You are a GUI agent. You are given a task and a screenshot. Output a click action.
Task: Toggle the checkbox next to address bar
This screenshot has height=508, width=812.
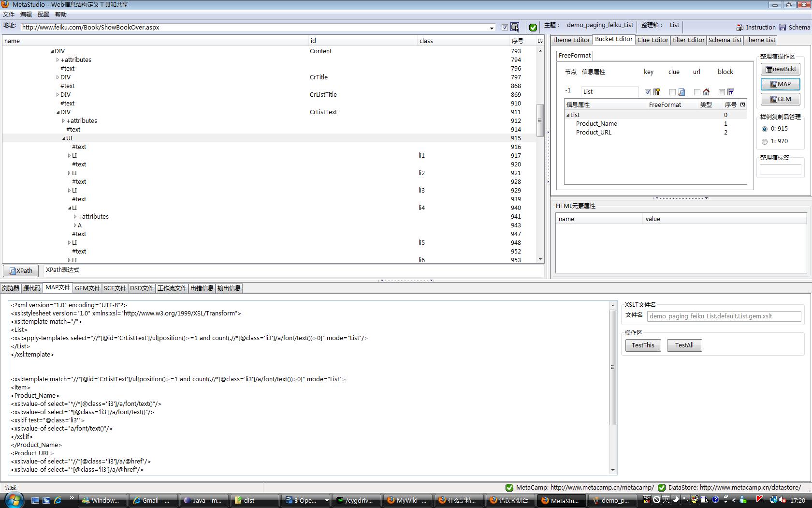coord(505,28)
